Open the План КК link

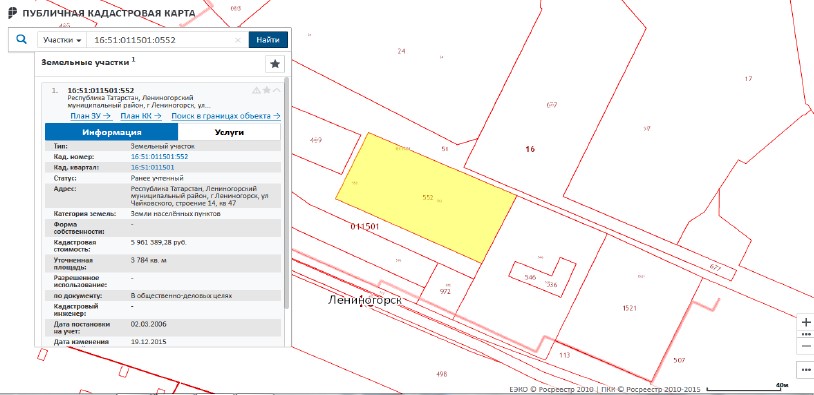coord(141,116)
